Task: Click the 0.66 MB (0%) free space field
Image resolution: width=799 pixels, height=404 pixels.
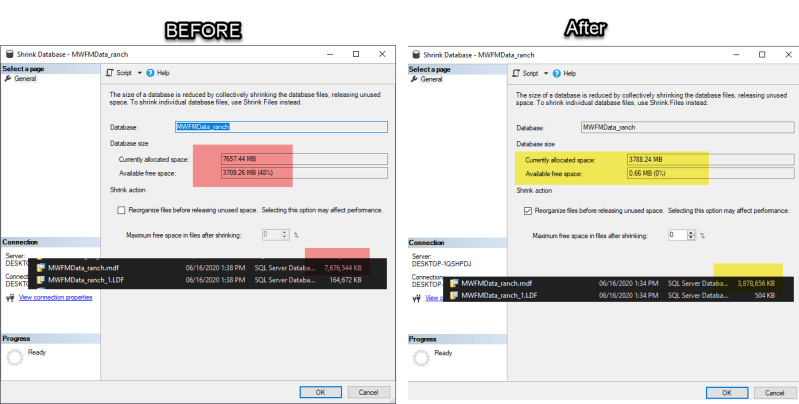Action: point(711,174)
